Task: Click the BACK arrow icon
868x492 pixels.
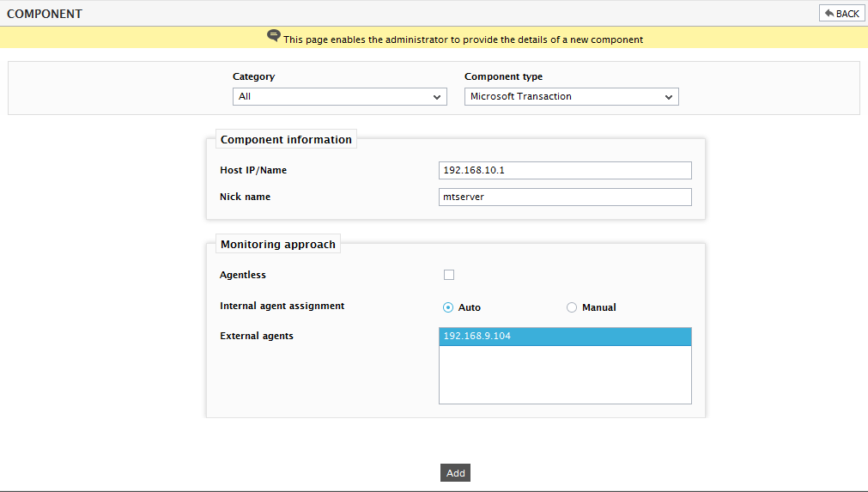Action: click(829, 13)
